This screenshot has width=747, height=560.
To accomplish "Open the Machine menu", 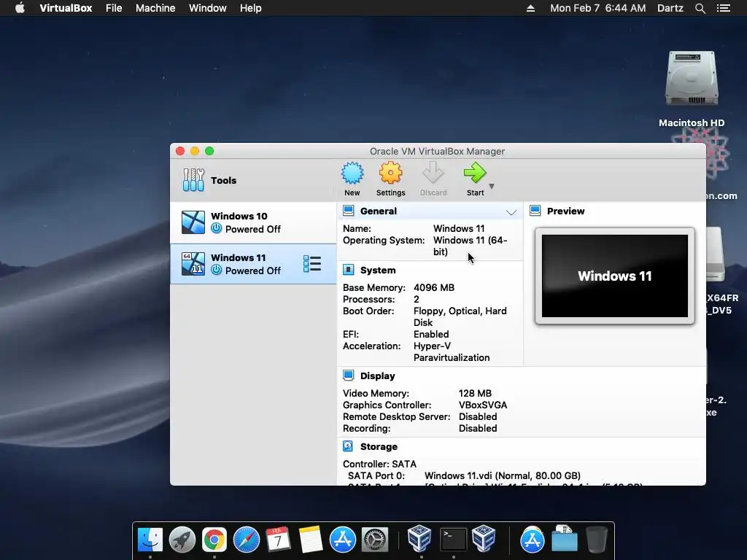I will coord(155,8).
